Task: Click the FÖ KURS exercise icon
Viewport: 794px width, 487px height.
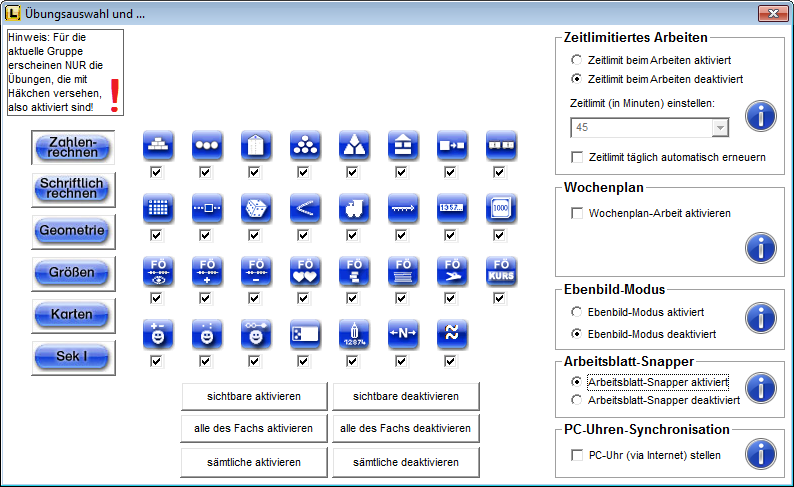Action: pyautogui.click(x=500, y=270)
